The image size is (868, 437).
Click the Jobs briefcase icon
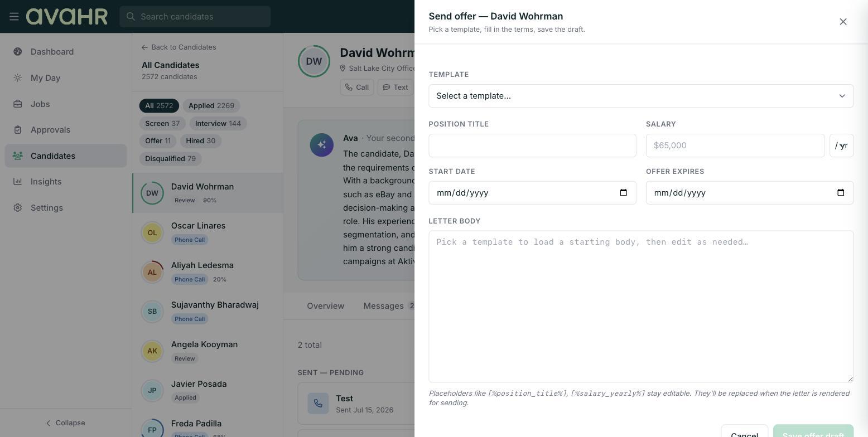(18, 104)
